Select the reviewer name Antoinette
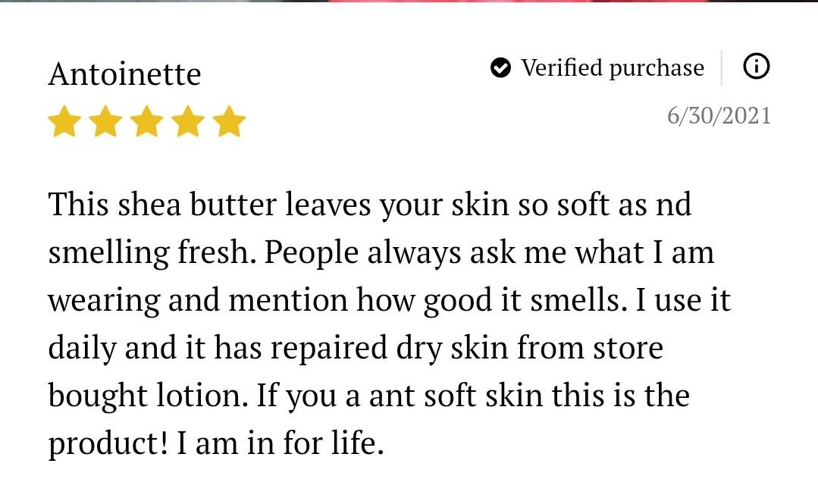Viewport: 818px width, 504px height. 124,74
